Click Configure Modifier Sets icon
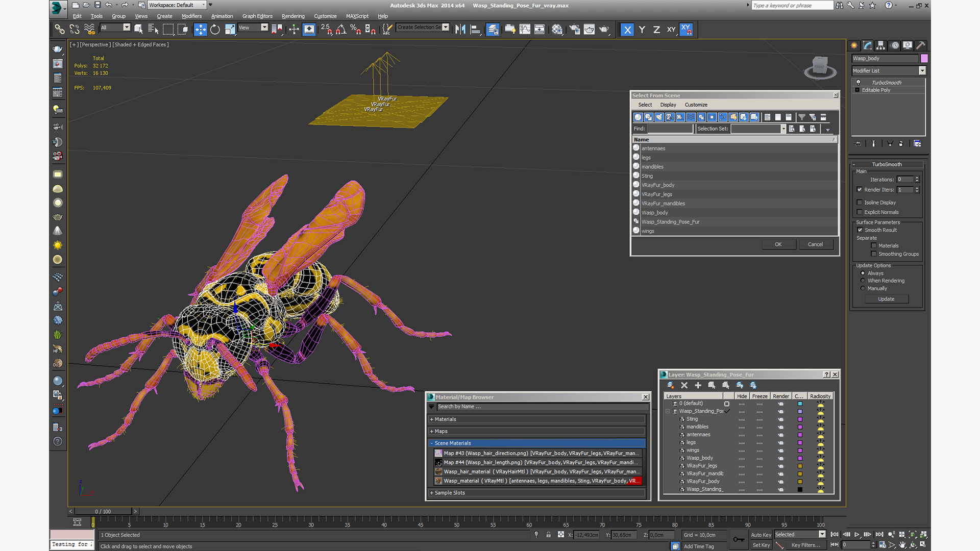The image size is (980, 551). [x=917, y=144]
